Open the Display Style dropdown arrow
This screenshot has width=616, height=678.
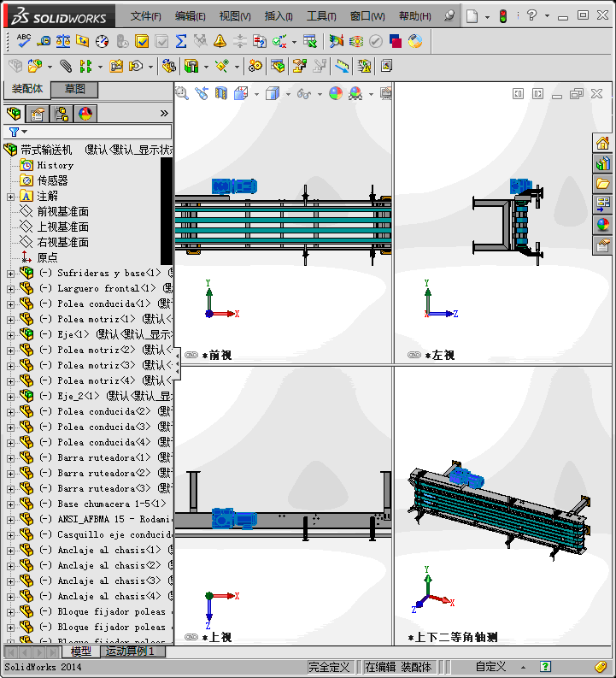[x=288, y=94]
